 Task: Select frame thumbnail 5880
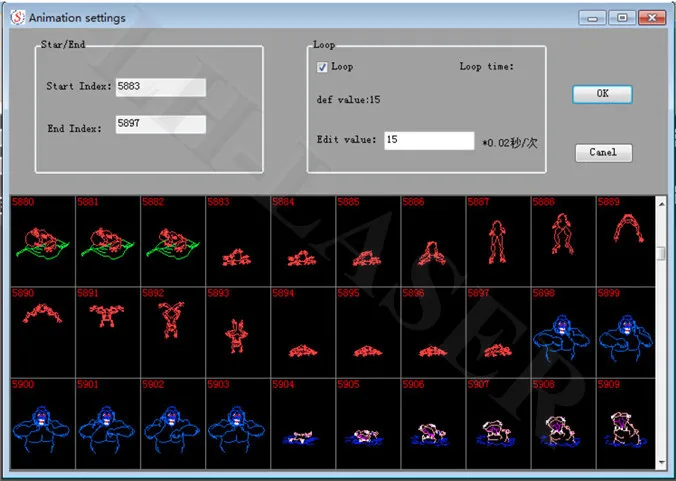click(43, 241)
